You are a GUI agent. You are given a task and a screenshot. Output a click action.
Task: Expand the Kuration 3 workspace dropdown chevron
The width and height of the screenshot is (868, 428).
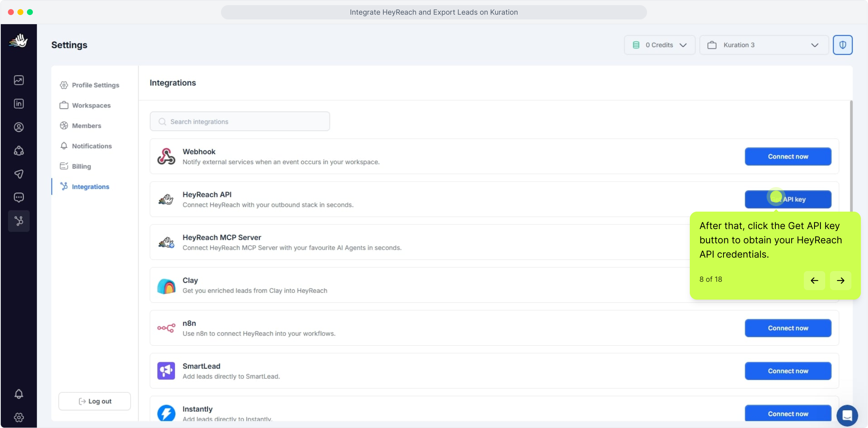[815, 45]
